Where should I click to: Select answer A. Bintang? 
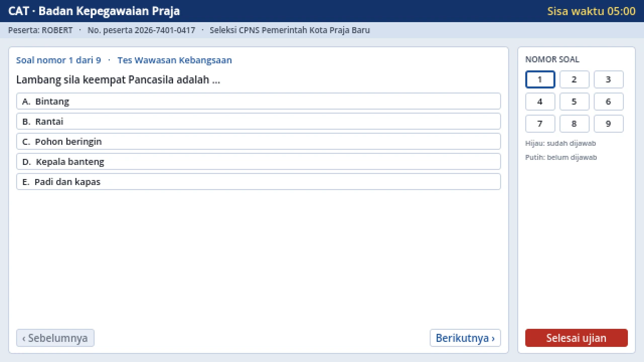(259, 101)
